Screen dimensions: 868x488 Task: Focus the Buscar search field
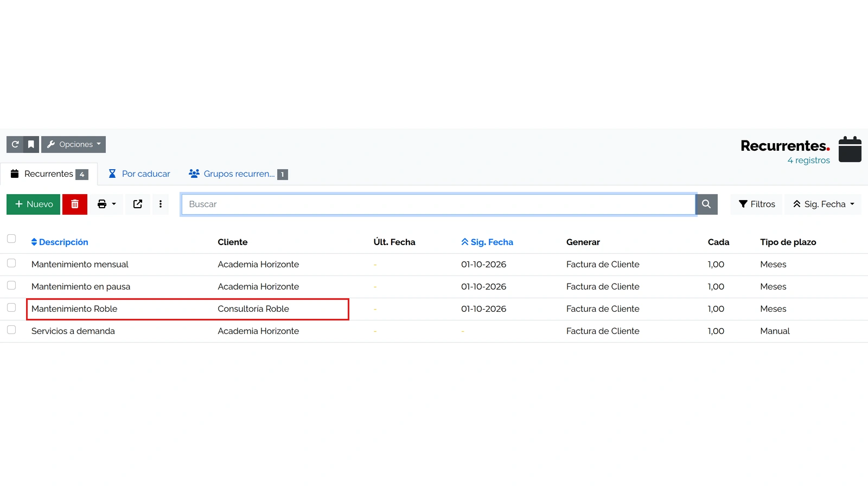[438, 204]
